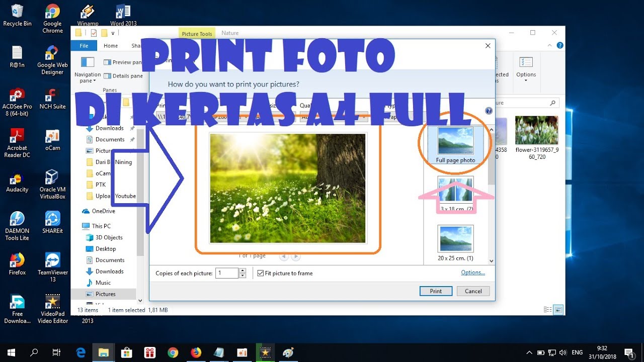Click the VideoPad Video Editor icon
This screenshot has width=644, height=362.
click(x=52, y=303)
